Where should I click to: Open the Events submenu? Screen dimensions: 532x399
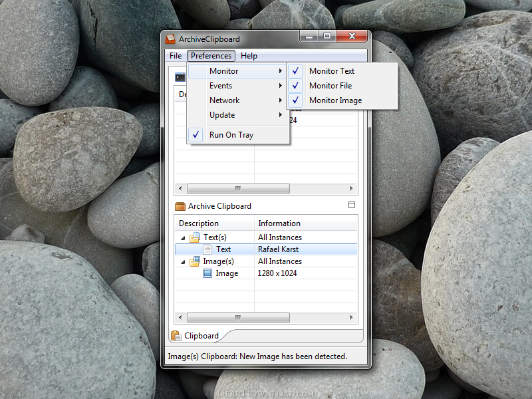pyautogui.click(x=238, y=86)
